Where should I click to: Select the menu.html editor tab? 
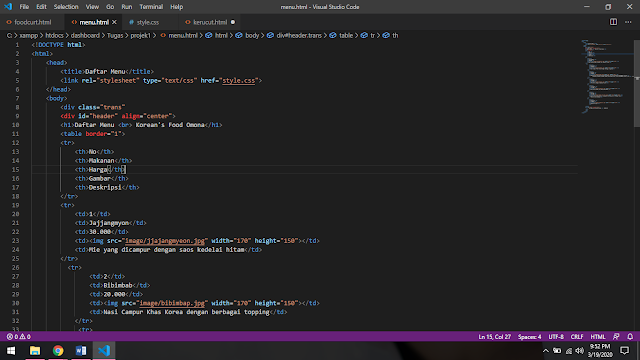click(x=94, y=22)
